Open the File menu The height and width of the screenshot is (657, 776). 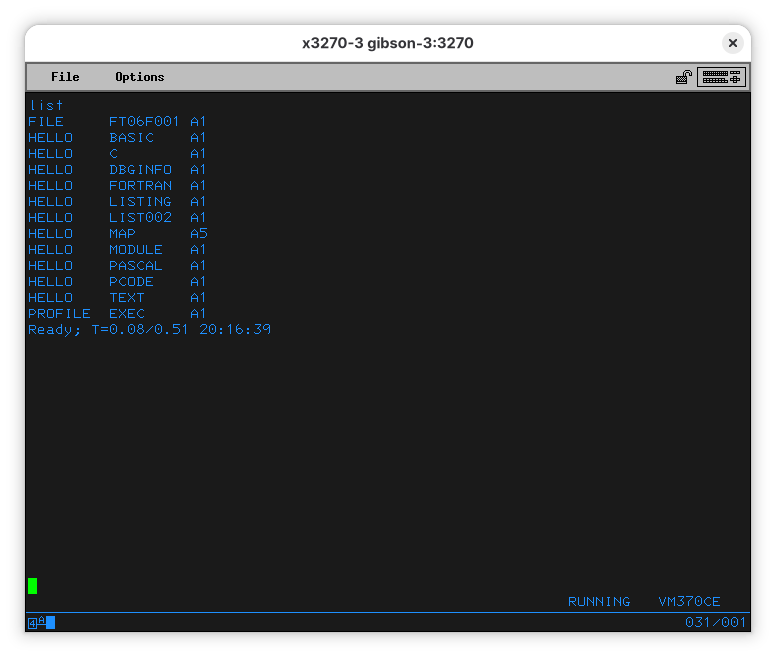[x=65, y=77]
